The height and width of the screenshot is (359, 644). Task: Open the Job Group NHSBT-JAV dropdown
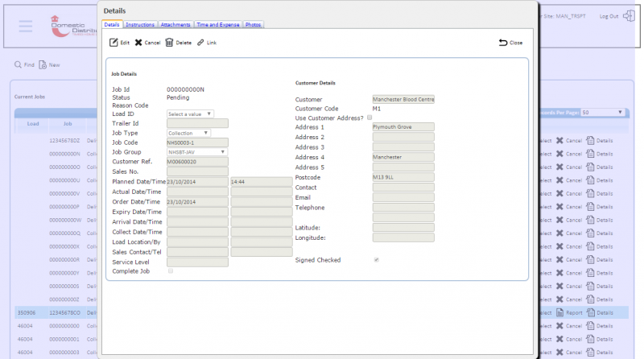[x=197, y=152]
